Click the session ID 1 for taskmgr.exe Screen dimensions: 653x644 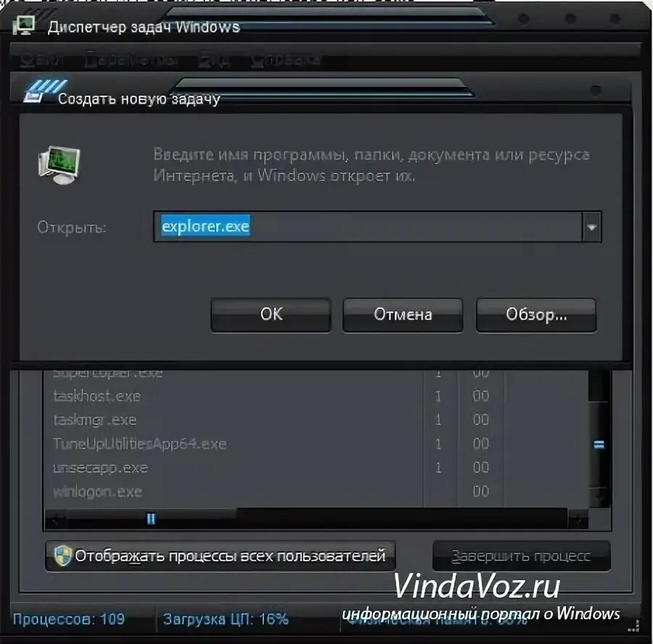(438, 420)
